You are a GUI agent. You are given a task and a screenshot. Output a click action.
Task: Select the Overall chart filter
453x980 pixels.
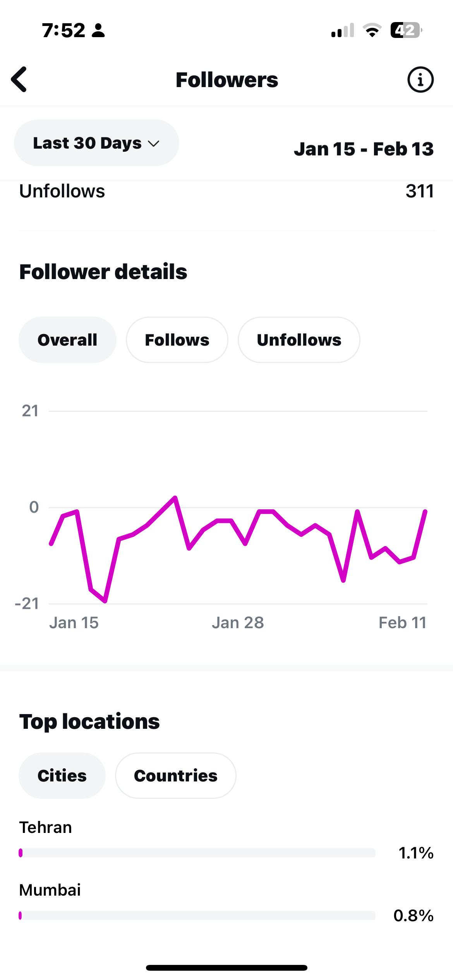click(x=67, y=340)
